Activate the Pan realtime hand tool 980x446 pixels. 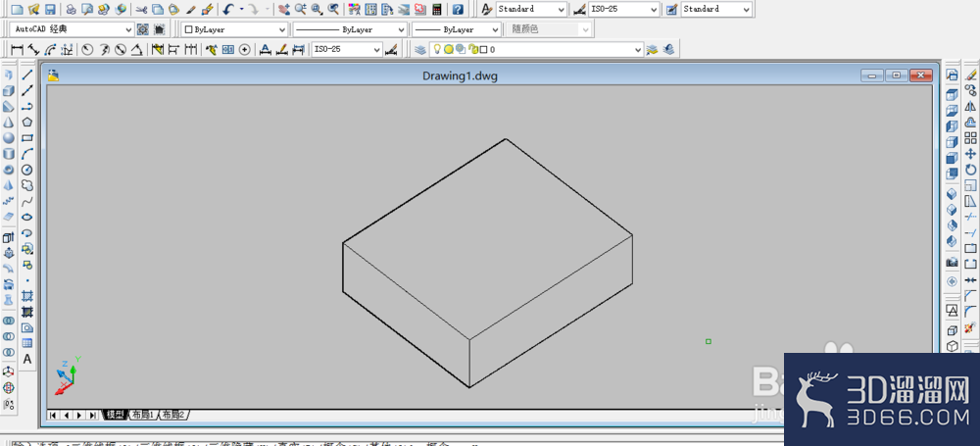point(284,10)
